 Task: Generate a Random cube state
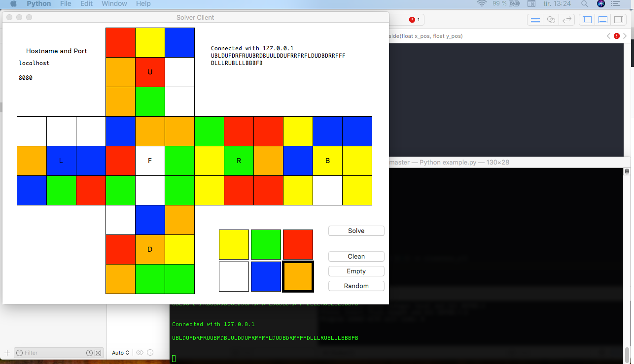[x=356, y=286]
